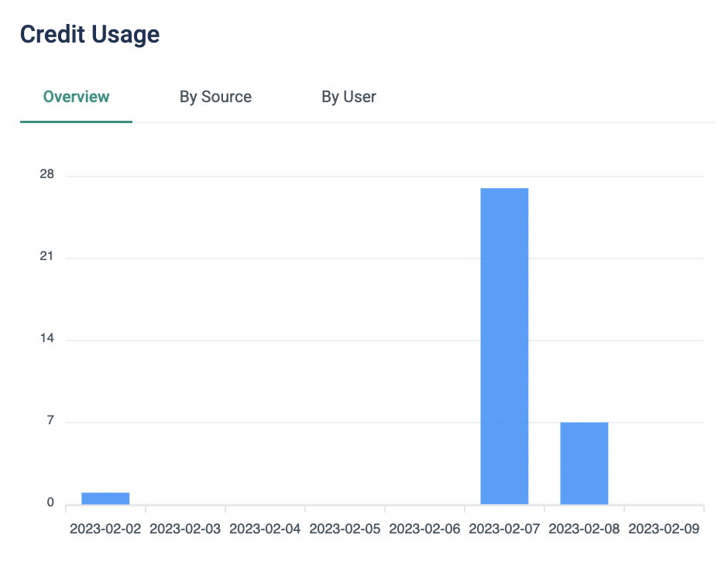Viewport: 728px width, 576px height.
Task: Click the 2023-02-07 axis label
Action: [504, 529]
